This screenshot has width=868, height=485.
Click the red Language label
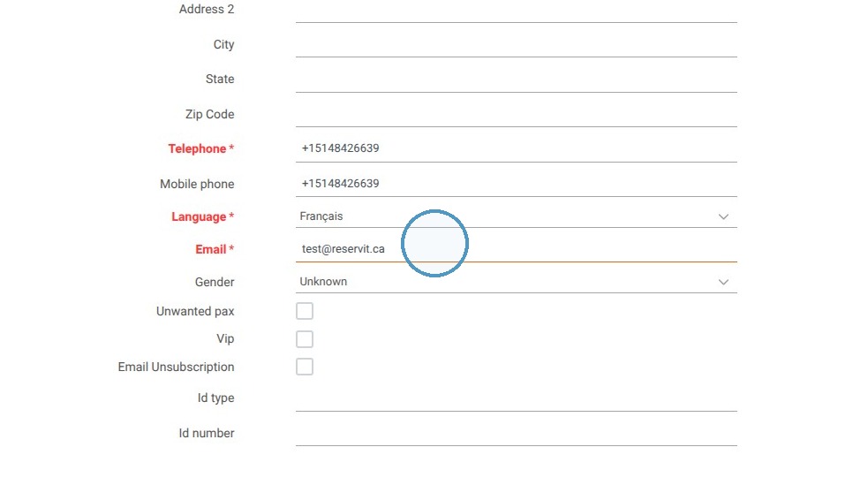(x=202, y=216)
